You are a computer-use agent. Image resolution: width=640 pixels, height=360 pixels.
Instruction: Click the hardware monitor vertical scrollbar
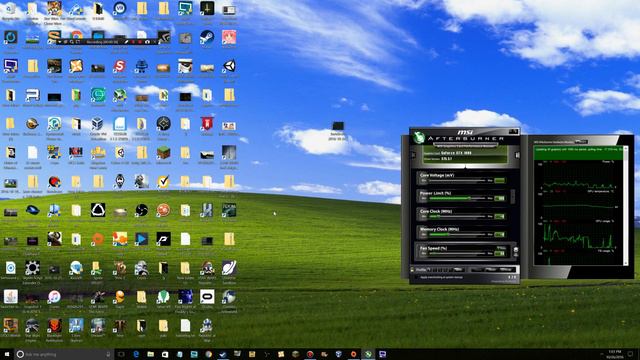pyautogui.click(x=626, y=205)
